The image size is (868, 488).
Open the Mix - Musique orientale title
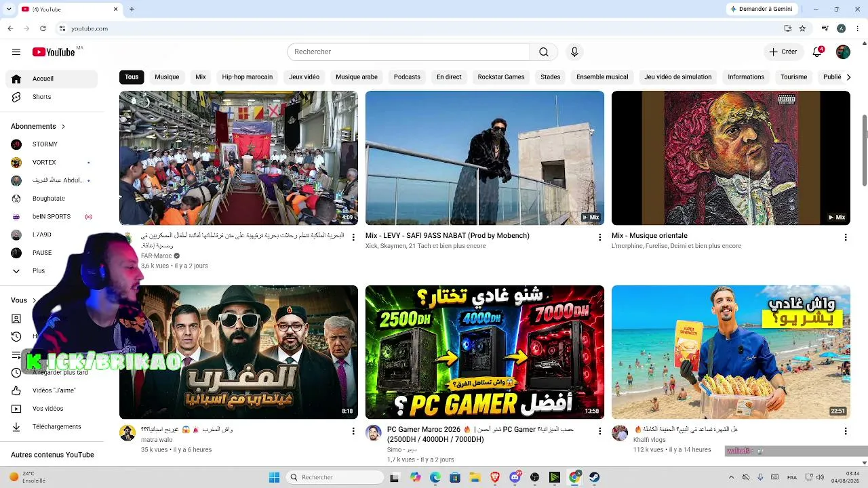[x=650, y=236]
